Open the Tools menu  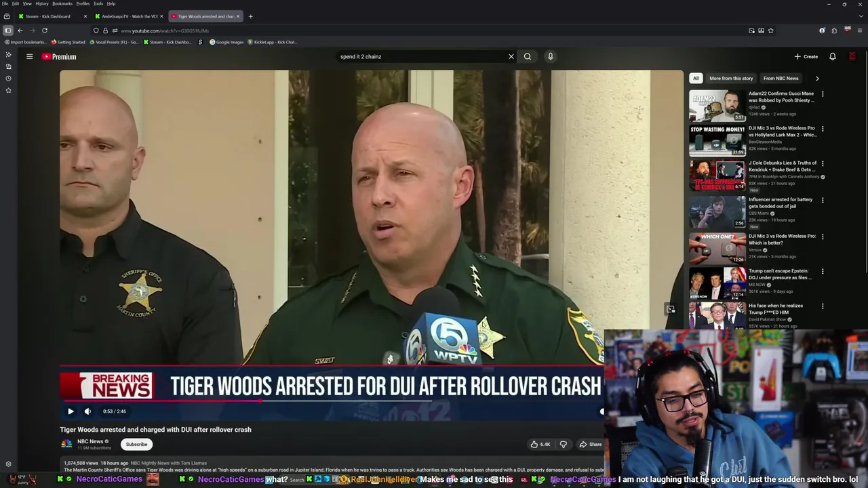98,3
